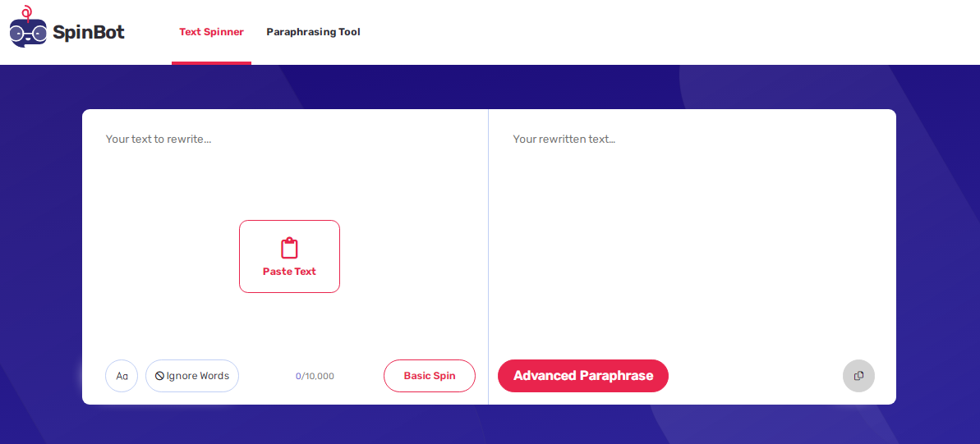This screenshot has height=444, width=980.
Task: Select the Paste Text label
Action: [x=289, y=272]
